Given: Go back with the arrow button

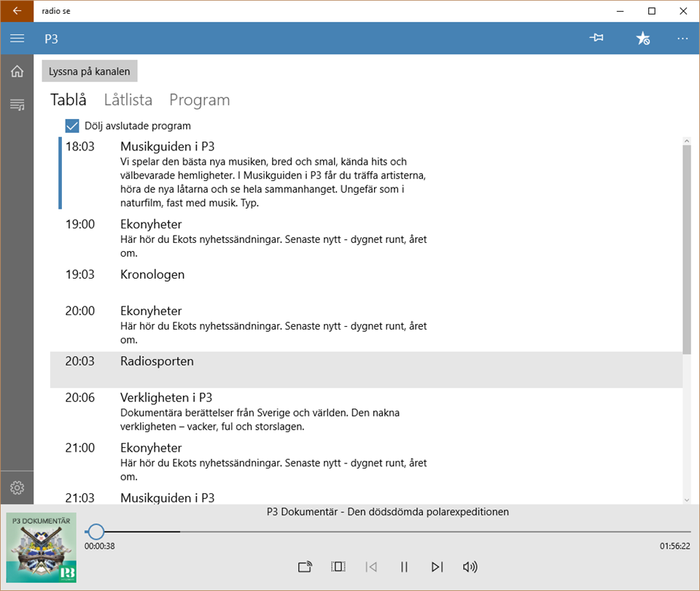Looking at the screenshot, I should click(17, 11).
